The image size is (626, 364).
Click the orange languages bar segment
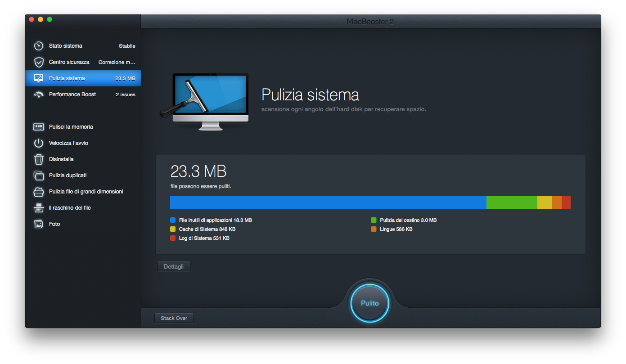point(557,202)
